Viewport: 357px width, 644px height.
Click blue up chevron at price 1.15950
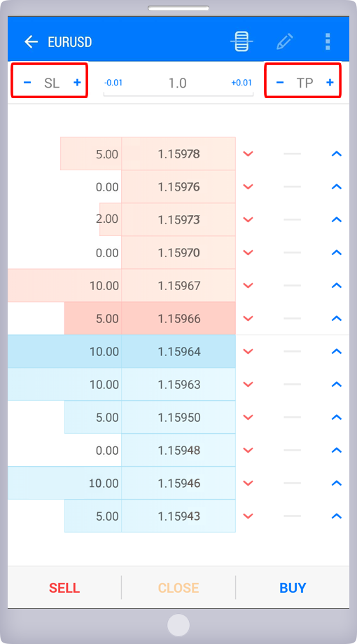(337, 417)
